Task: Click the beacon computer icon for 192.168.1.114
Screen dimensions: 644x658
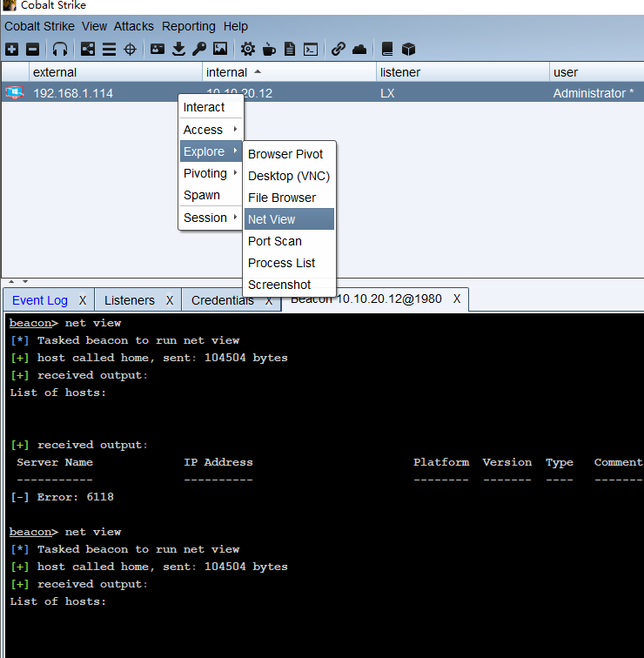Action: pos(15,92)
